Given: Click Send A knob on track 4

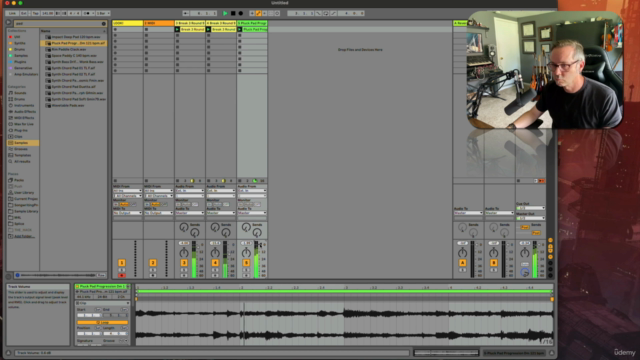Looking at the screenshot, I should tap(215, 227).
